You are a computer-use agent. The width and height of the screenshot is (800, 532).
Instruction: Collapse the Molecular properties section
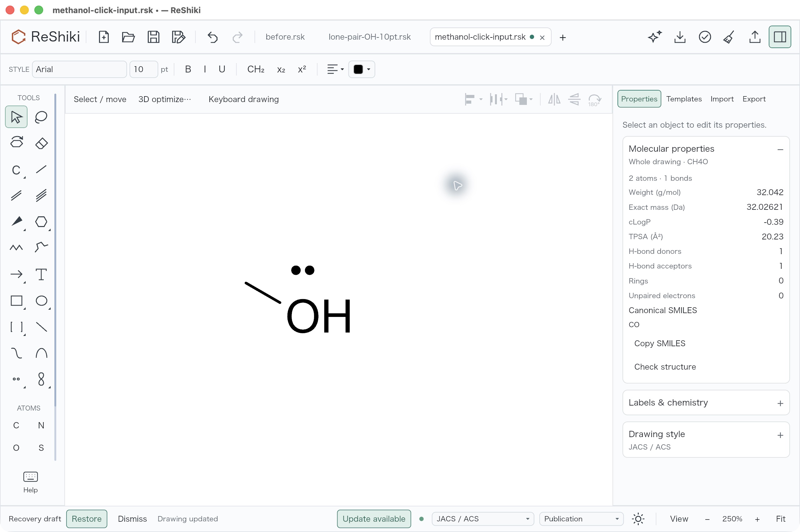tap(780, 149)
